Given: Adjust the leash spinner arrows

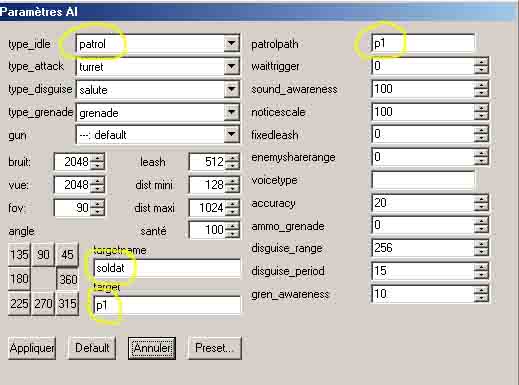Looking at the screenshot, I should [233, 162].
